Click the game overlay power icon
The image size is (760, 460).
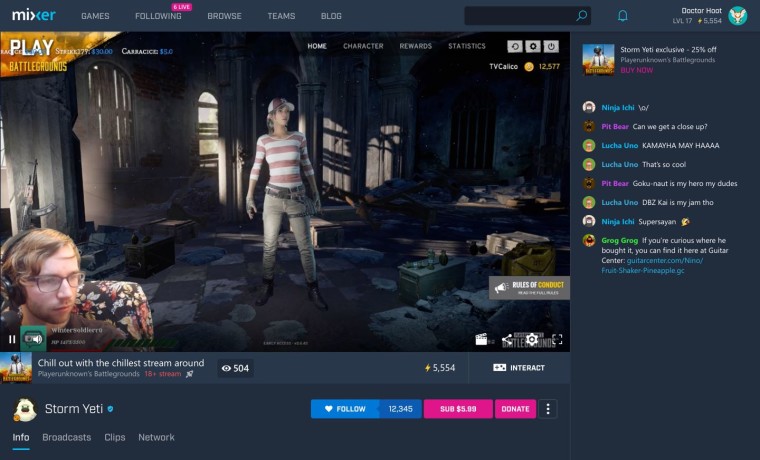click(x=551, y=46)
